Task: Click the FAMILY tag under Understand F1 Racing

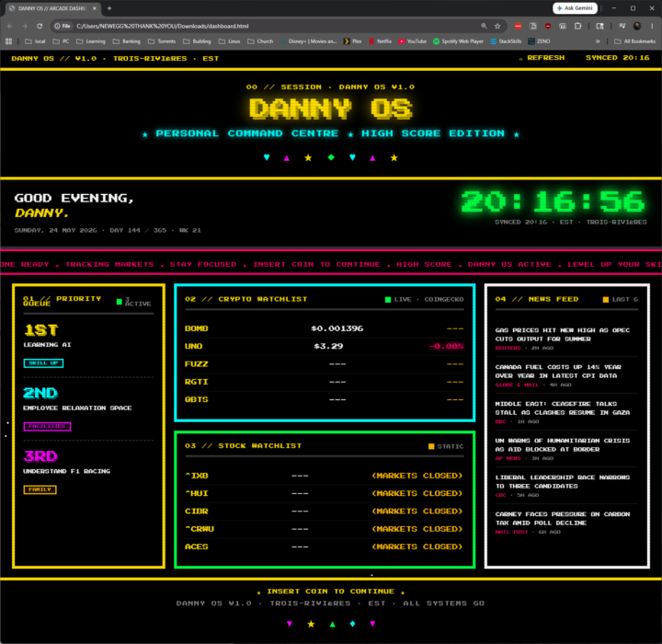Action: 40,489
